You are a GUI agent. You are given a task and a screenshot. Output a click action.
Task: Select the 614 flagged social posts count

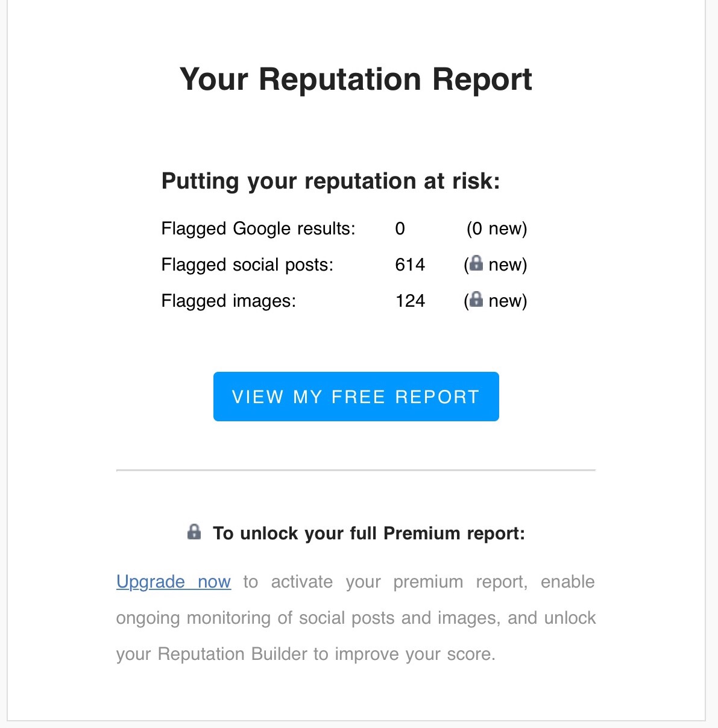410,265
